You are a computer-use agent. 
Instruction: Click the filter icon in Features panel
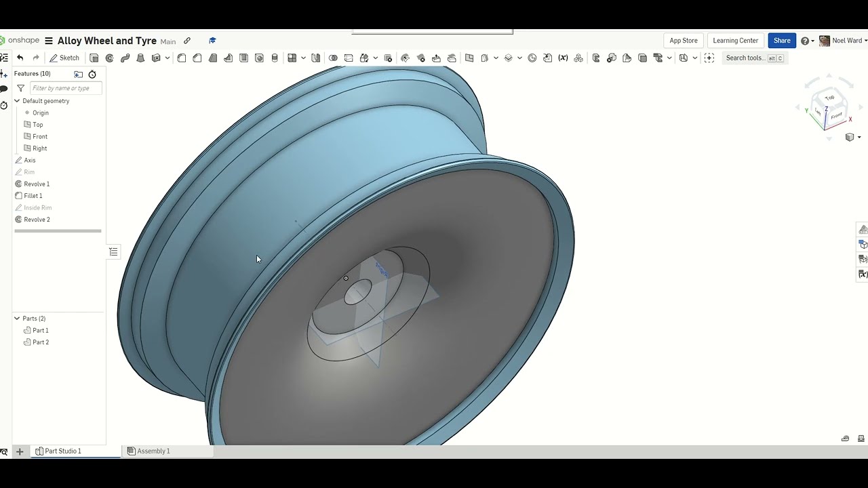click(20, 88)
